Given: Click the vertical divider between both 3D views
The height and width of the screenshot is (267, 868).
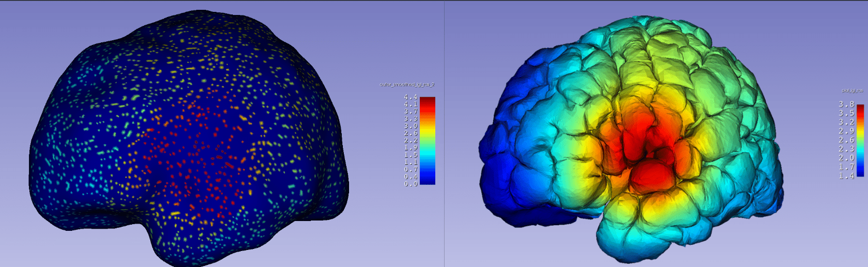Looking at the screenshot, I should (444, 133).
